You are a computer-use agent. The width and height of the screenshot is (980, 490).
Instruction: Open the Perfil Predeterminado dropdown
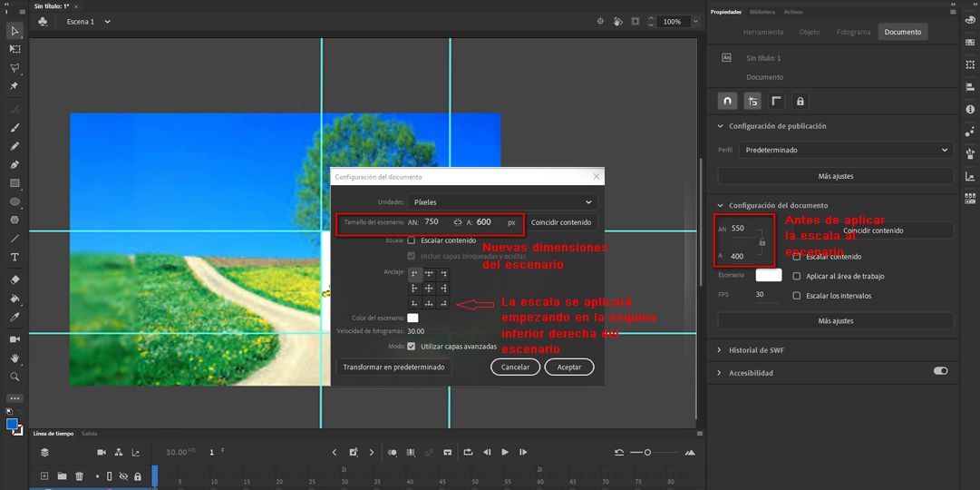point(846,151)
